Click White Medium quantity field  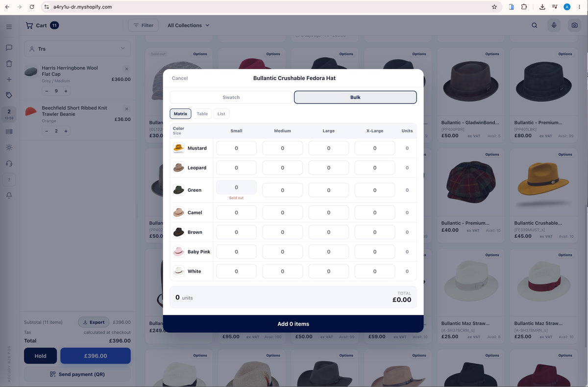(282, 271)
